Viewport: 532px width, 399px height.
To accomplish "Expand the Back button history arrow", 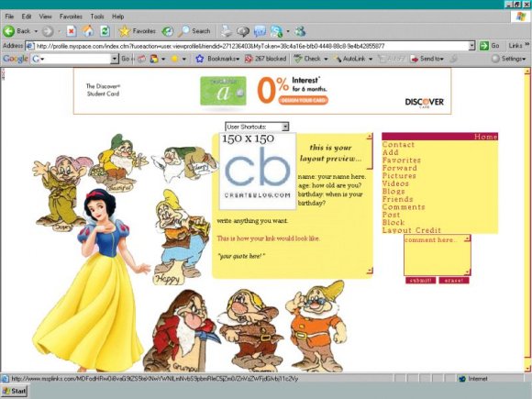I will click(36, 31).
